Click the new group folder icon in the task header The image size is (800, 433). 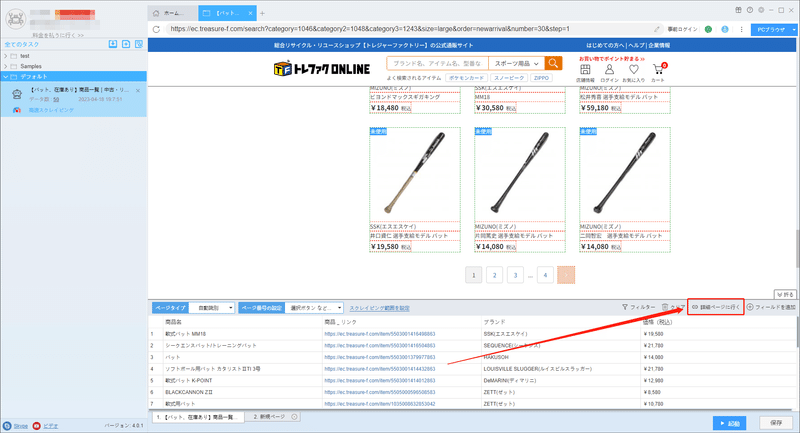[126, 44]
